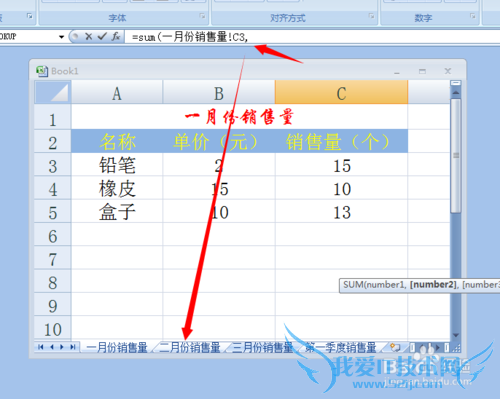This screenshot has height=399, width=500.
Task: Click cell containing 盒子
Action: (117, 211)
